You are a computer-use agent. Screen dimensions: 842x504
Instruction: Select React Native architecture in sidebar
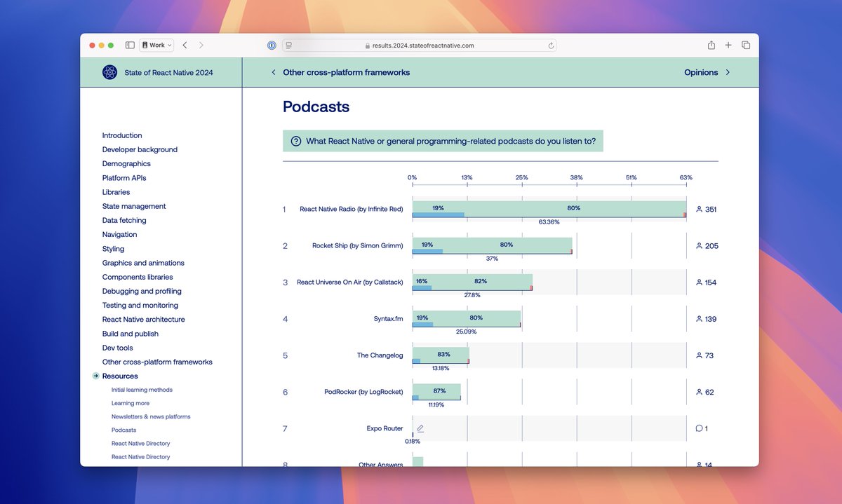144,319
